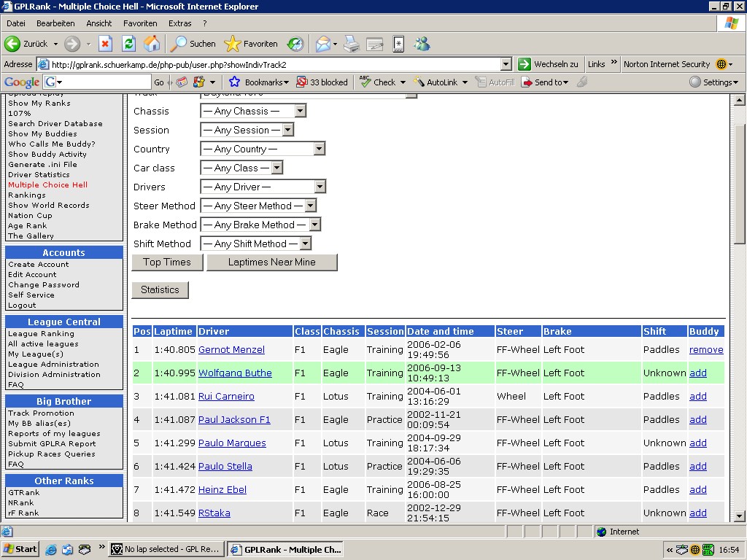Open the Extras menu
The width and height of the screenshot is (747, 560).
179,23
